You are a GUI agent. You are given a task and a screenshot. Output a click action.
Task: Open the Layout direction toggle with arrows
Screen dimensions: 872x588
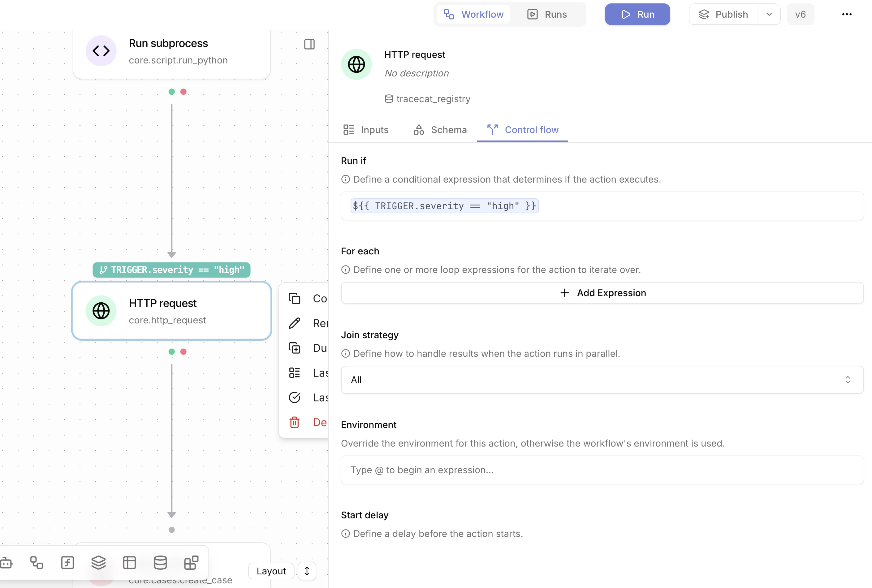(x=306, y=570)
